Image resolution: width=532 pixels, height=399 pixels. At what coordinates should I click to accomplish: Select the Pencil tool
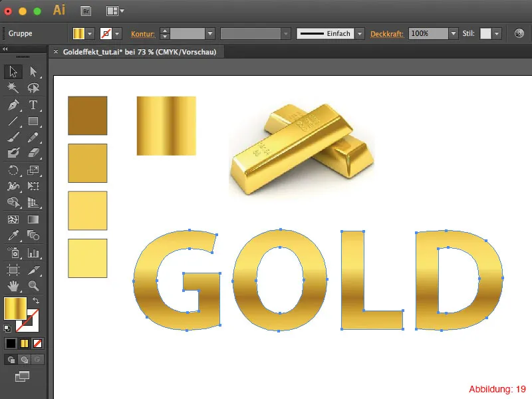pos(33,137)
